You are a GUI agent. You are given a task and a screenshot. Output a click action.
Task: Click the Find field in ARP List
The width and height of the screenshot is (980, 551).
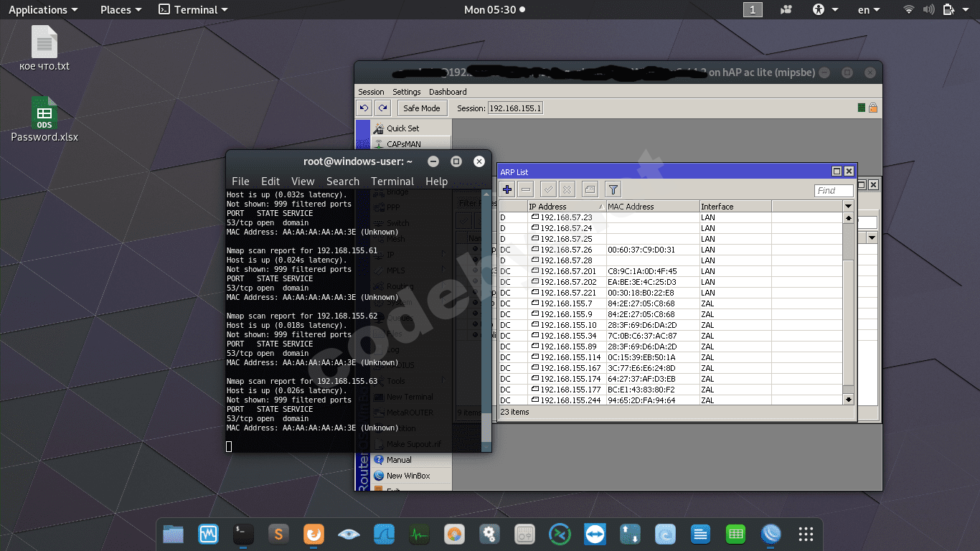(x=834, y=191)
